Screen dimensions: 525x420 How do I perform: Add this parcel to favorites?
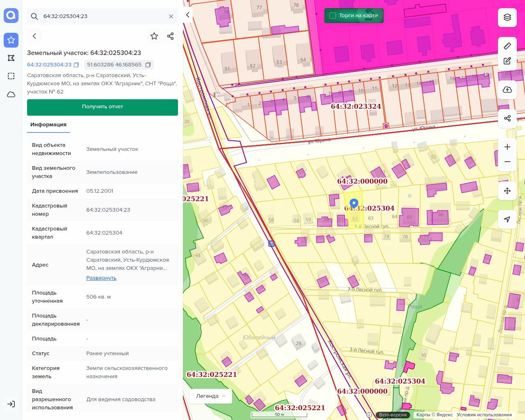point(154,36)
